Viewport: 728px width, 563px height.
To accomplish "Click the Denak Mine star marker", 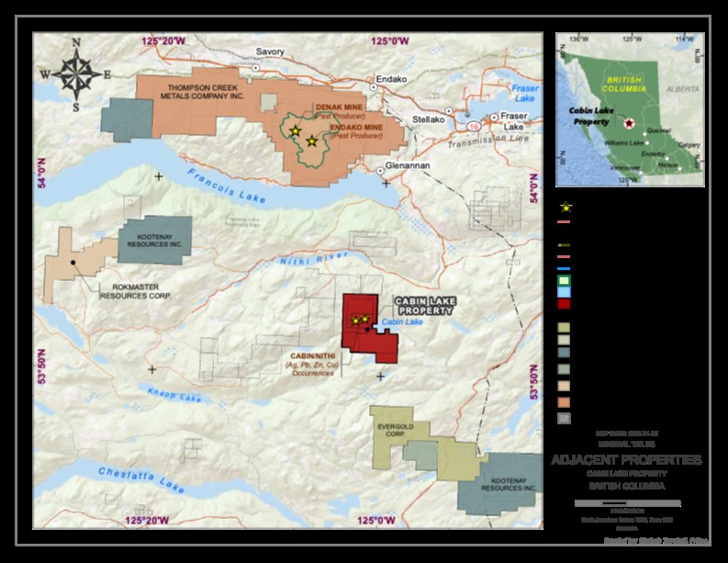I will click(295, 132).
